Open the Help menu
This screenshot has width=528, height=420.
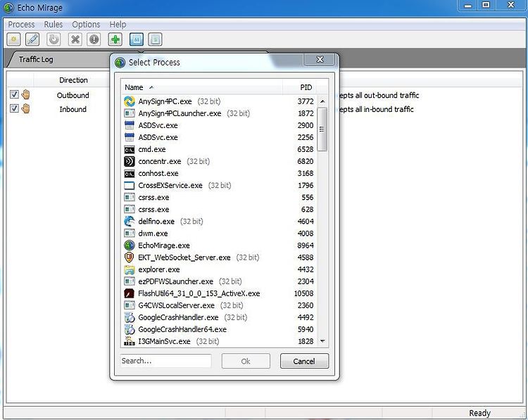(118, 25)
